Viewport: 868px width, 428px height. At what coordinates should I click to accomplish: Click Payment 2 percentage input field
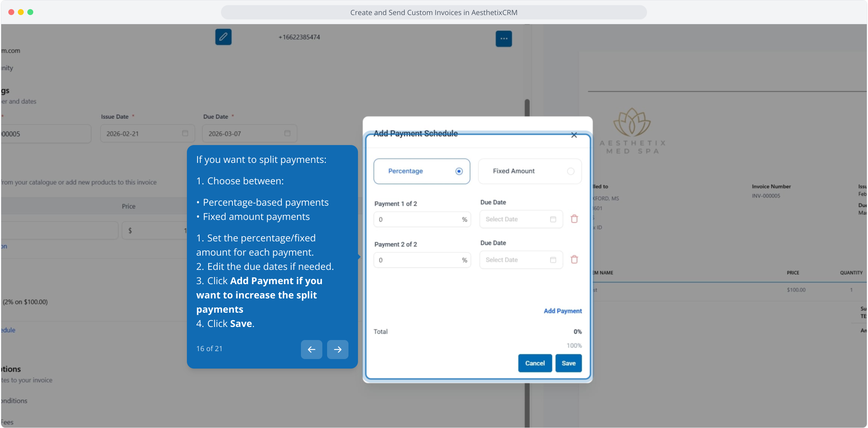point(418,260)
